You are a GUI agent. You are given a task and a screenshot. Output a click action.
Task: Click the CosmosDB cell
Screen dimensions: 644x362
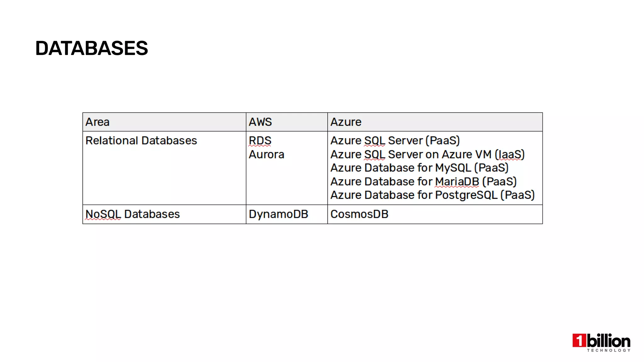(x=359, y=214)
